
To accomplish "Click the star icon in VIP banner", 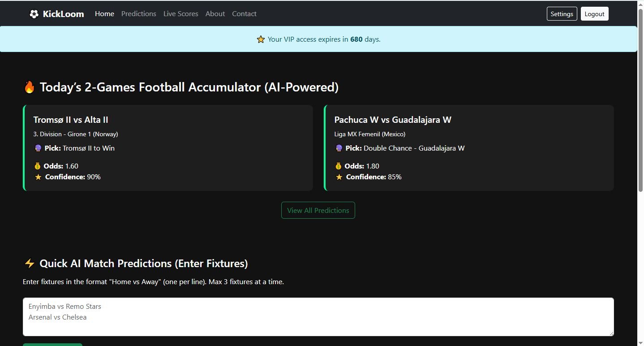I will [x=261, y=39].
